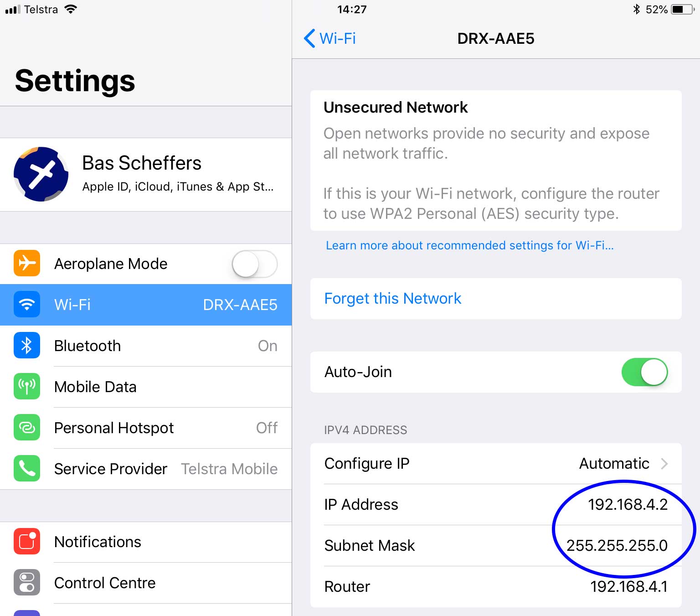700x616 pixels.
Task: Tap the grey Control Centre icon
Action: pos(27,582)
